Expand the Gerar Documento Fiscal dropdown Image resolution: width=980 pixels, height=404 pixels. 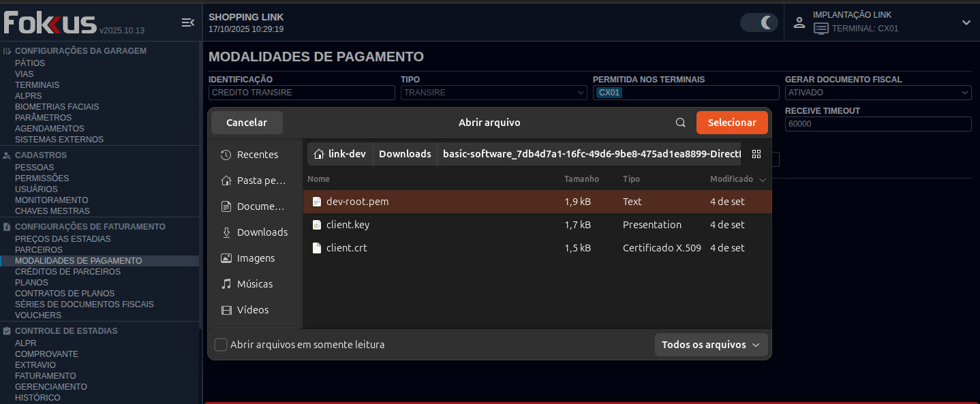[878, 93]
